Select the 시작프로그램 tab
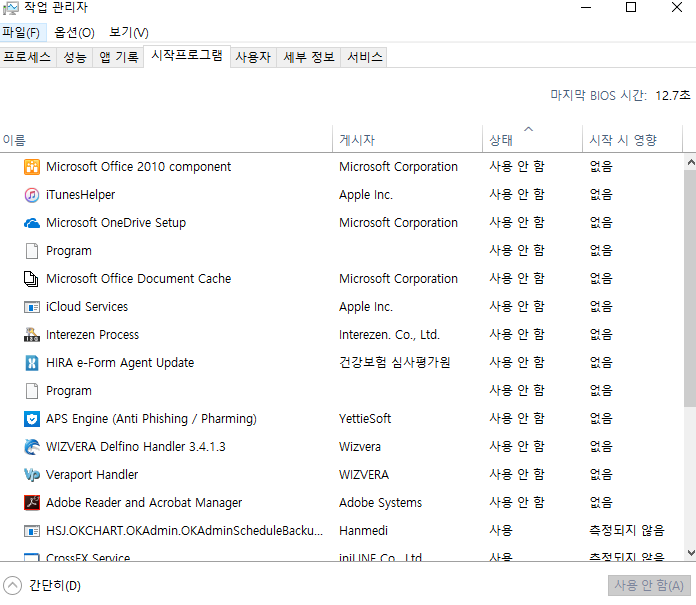 187,56
